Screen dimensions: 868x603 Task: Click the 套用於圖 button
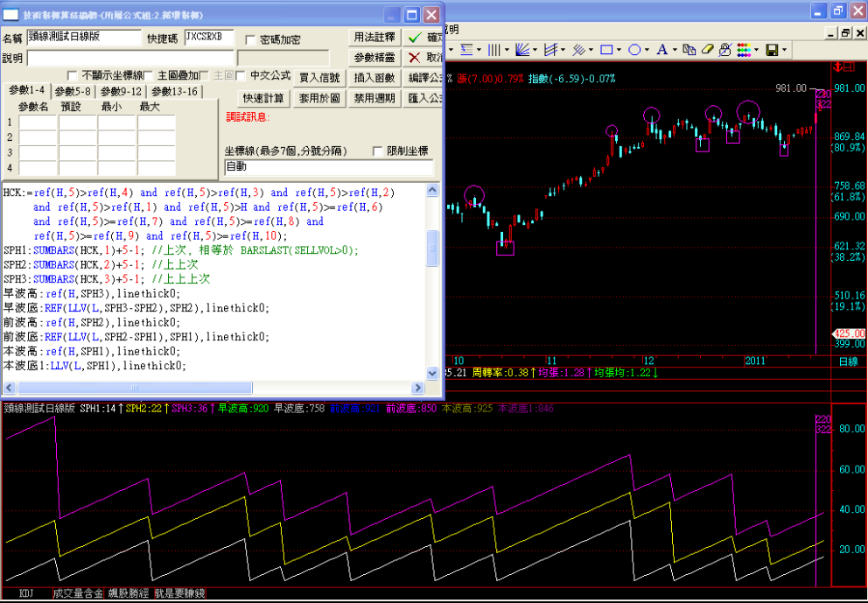[319, 98]
